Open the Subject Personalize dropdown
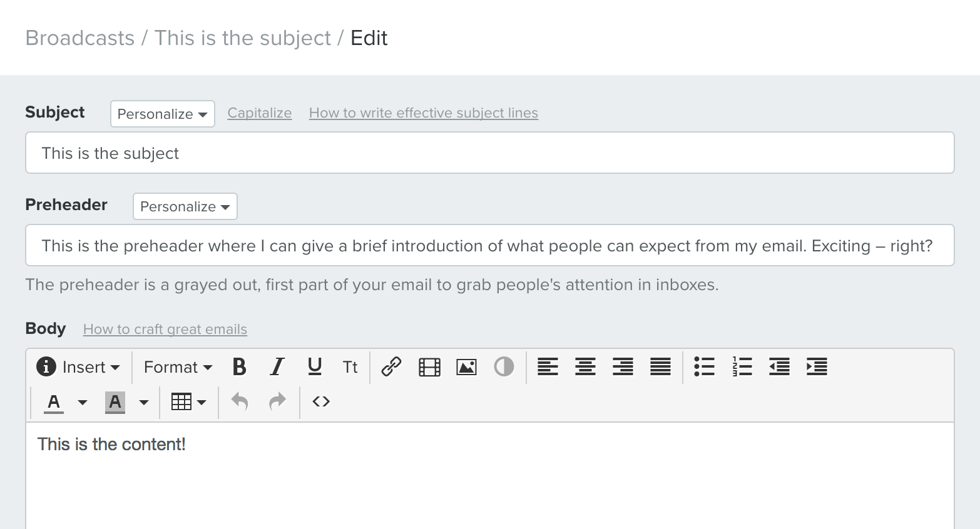The image size is (980, 529). point(163,114)
